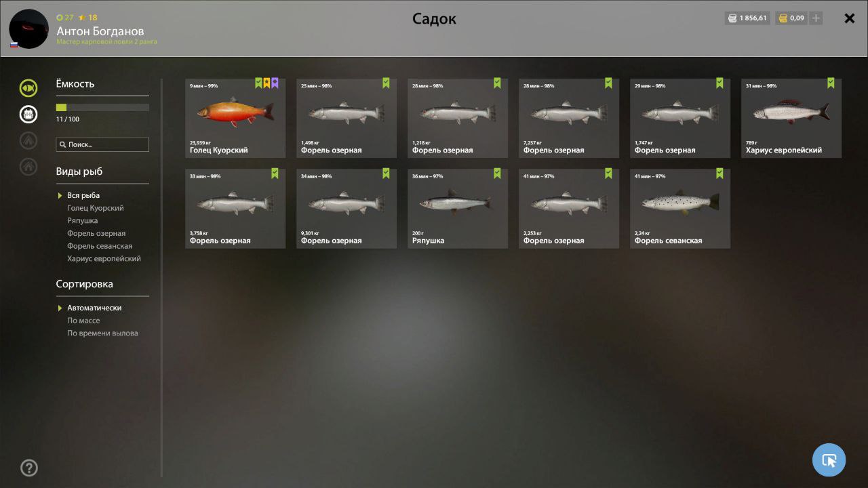Focus the Поиск search field
Screen dimensions: 868x488
click(102, 144)
